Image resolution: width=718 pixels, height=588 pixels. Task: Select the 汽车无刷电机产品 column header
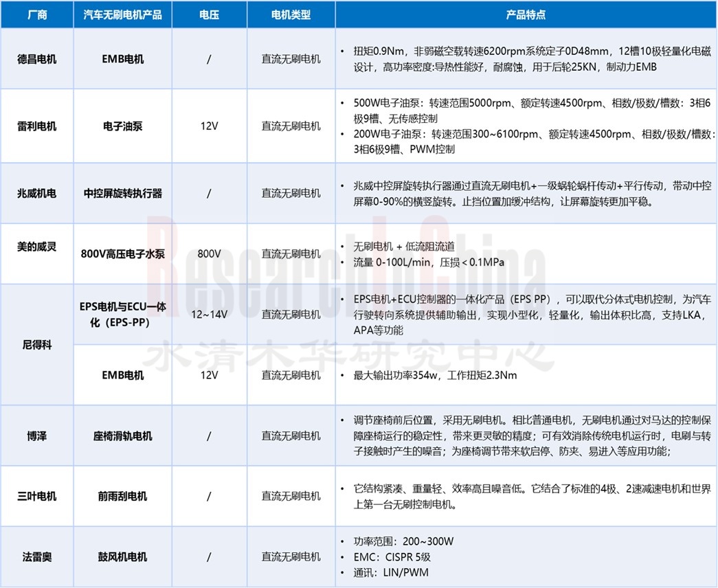click(x=122, y=14)
